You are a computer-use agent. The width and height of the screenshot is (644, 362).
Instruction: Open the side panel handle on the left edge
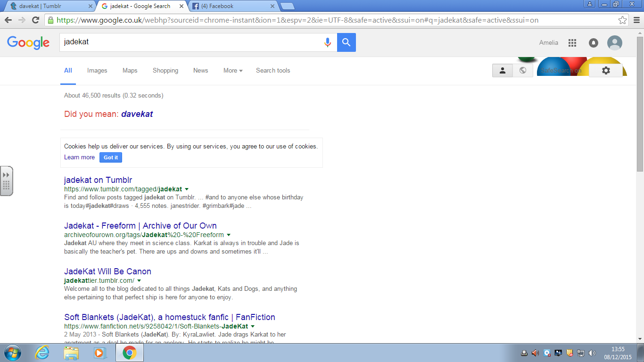[7, 181]
